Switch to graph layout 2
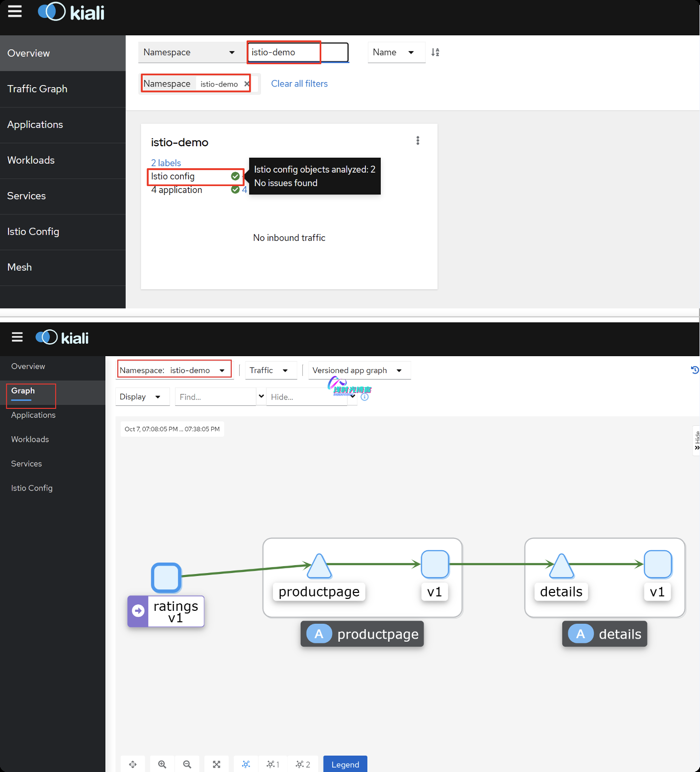Image resolution: width=700 pixels, height=772 pixels. (x=302, y=764)
